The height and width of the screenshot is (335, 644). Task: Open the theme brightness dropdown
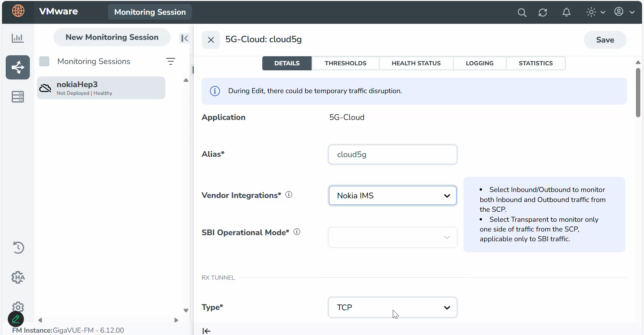click(595, 12)
